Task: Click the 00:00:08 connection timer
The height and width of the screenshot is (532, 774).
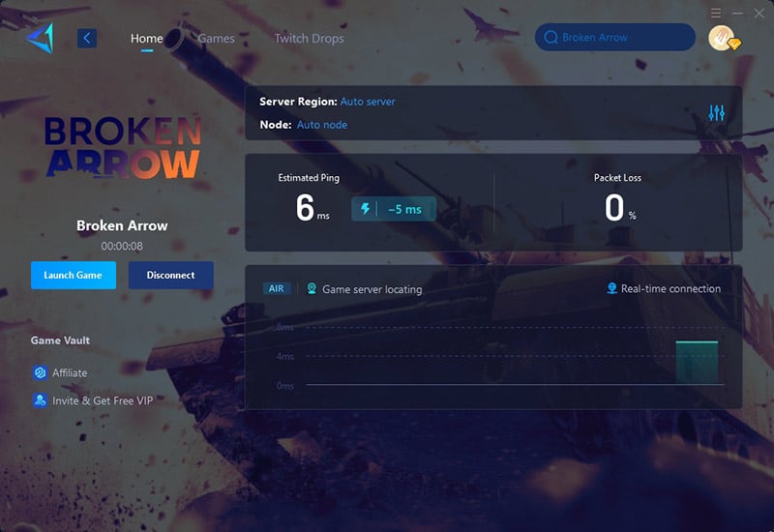Action: (122, 246)
